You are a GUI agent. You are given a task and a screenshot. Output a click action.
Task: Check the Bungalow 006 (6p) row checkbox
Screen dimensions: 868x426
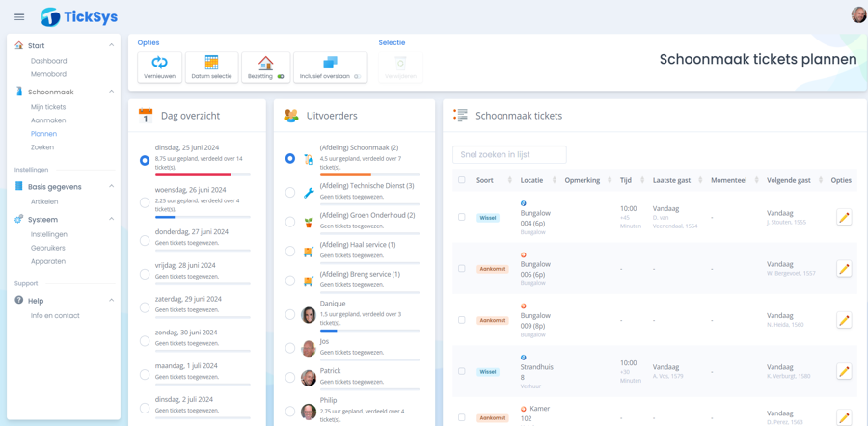click(x=462, y=268)
